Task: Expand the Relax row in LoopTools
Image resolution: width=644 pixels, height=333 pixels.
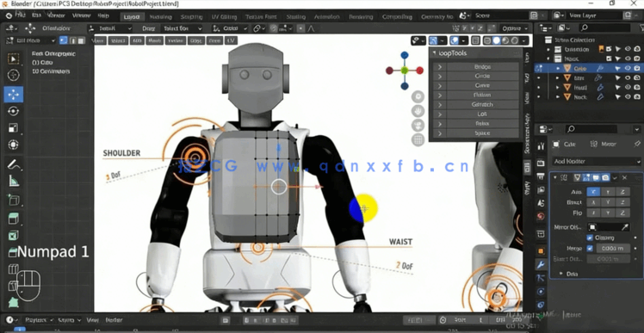Action: point(439,124)
